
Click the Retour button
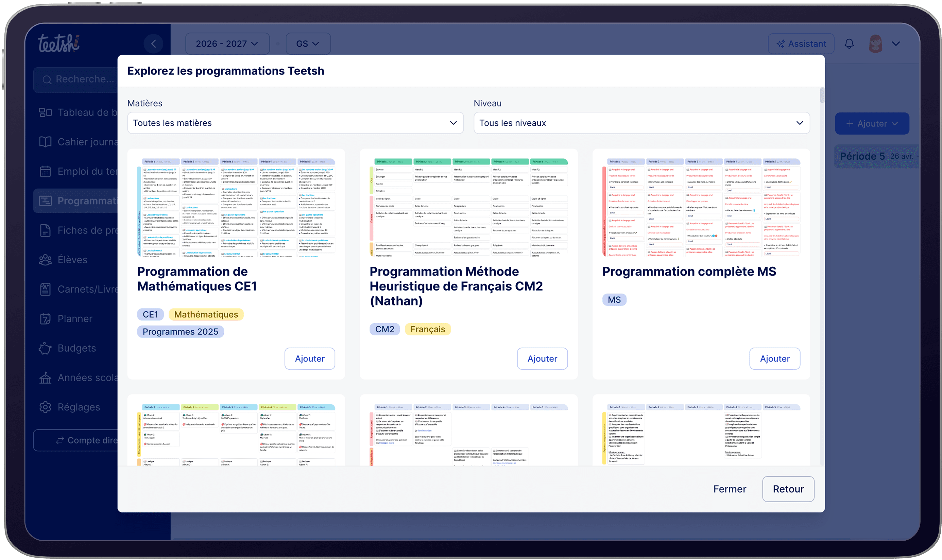788,489
